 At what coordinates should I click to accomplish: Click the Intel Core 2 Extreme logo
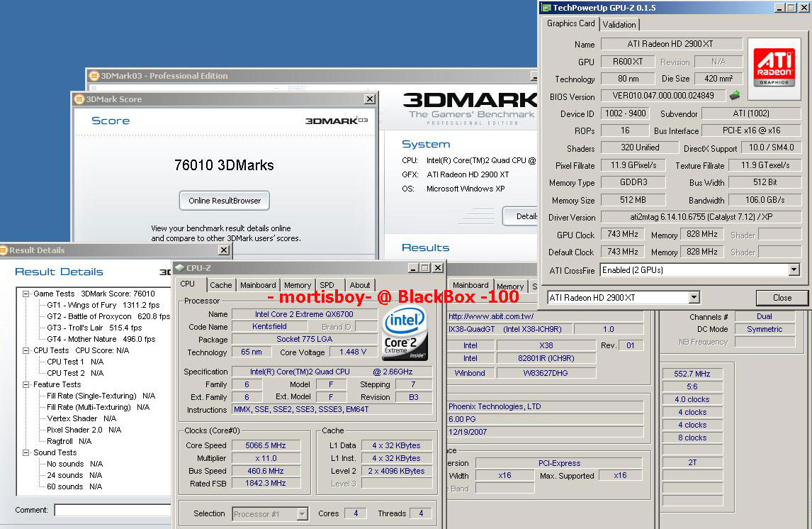pos(405,333)
